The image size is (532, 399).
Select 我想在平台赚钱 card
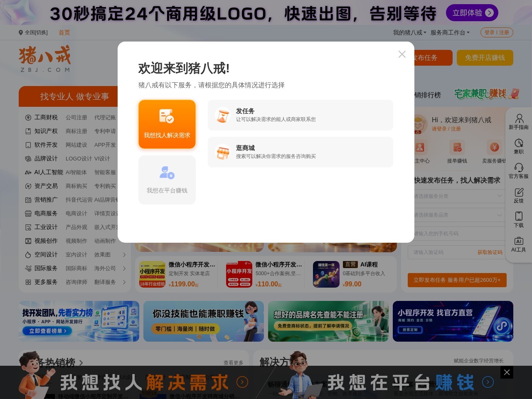click(x=167, y=180)
